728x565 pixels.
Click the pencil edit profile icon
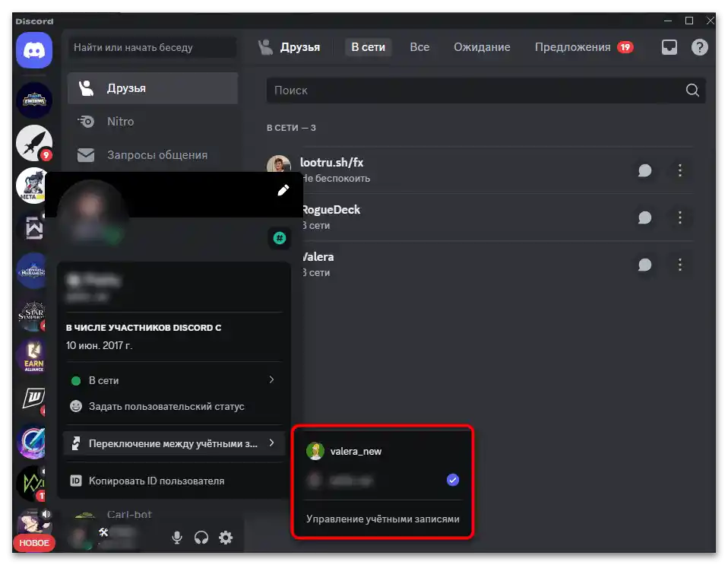pos(283,190)
